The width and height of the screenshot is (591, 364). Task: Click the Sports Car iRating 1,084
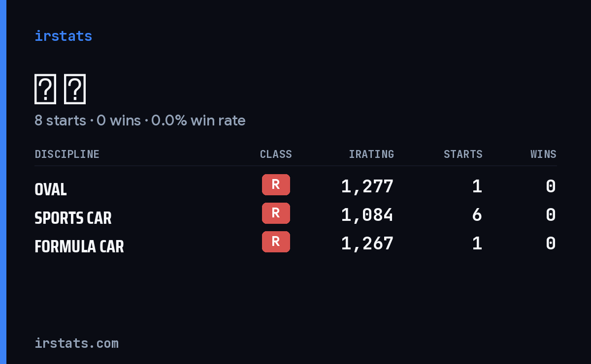(x=367, y=215)
